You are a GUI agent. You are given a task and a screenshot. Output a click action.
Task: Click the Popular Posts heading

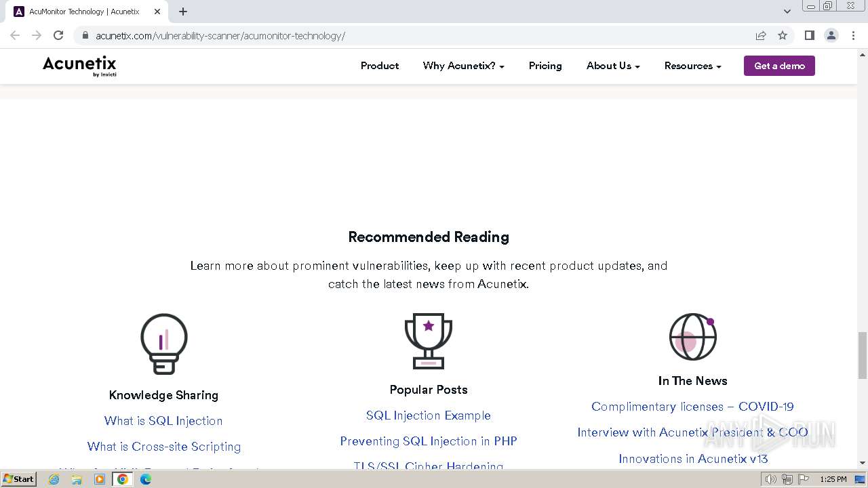click(429, 390)
